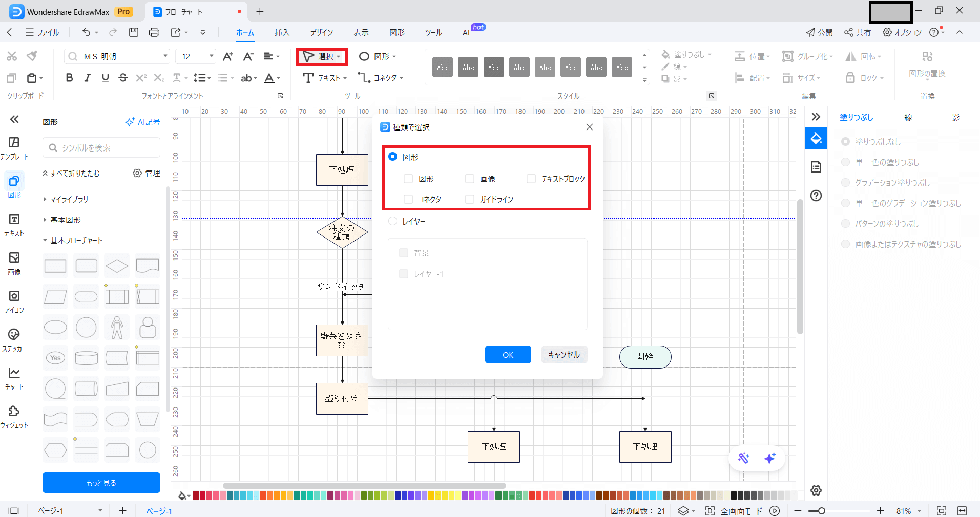Check the 図形 checkbox under shape types
Image resolution: width=980 pixels, height=517 pixels.
point(408,179)
